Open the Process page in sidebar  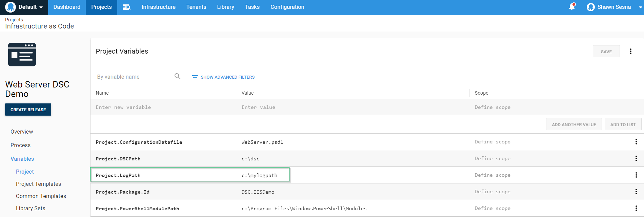click(x=20, y=145)
